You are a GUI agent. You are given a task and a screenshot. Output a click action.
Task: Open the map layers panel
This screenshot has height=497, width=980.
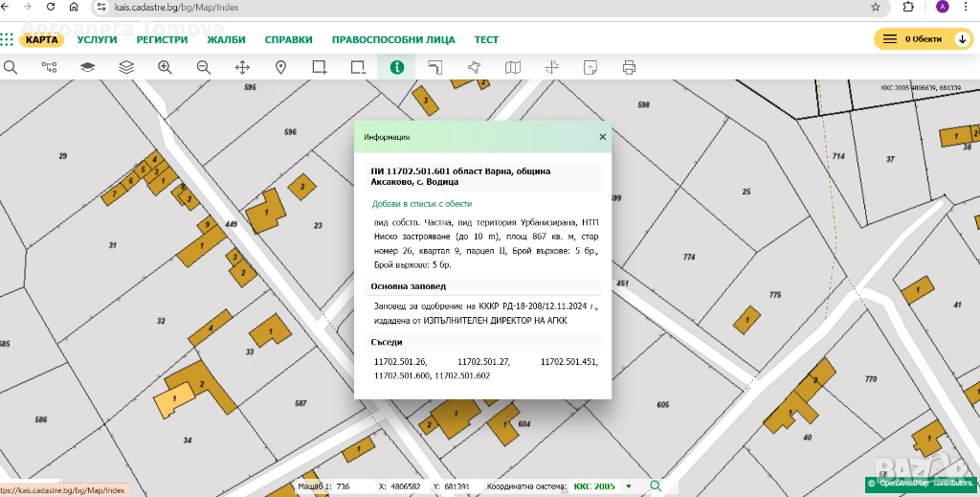(126, 67)
